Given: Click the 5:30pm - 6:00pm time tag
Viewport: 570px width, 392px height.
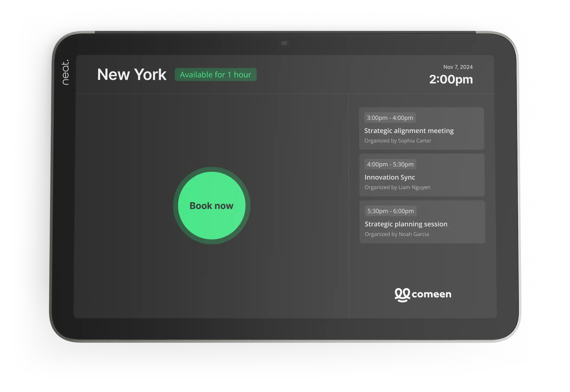Looking at the screenshot, I should (x=390, y=211).
